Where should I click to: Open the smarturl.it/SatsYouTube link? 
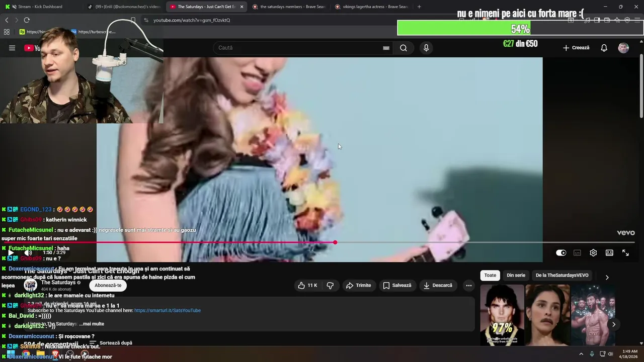(x=168, y=310)
